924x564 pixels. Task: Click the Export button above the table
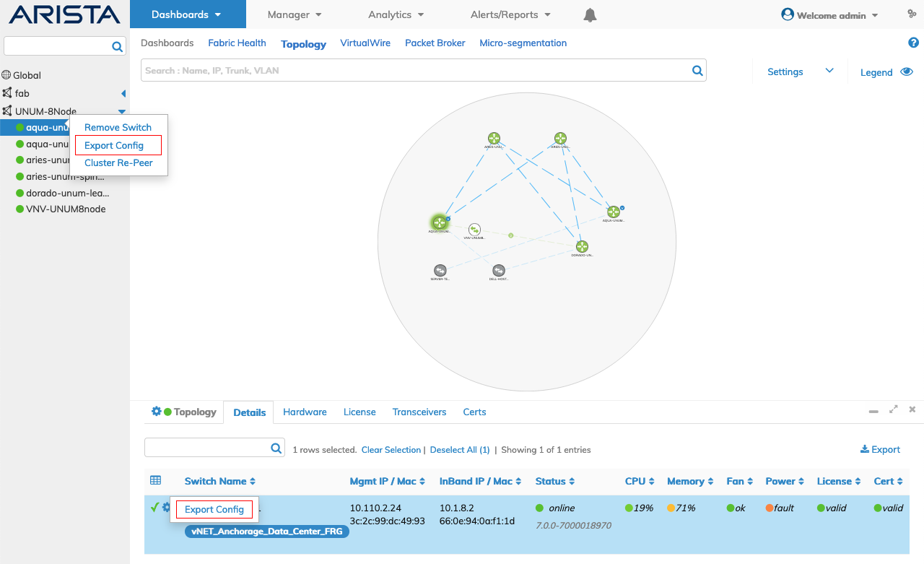click(880, 449)
